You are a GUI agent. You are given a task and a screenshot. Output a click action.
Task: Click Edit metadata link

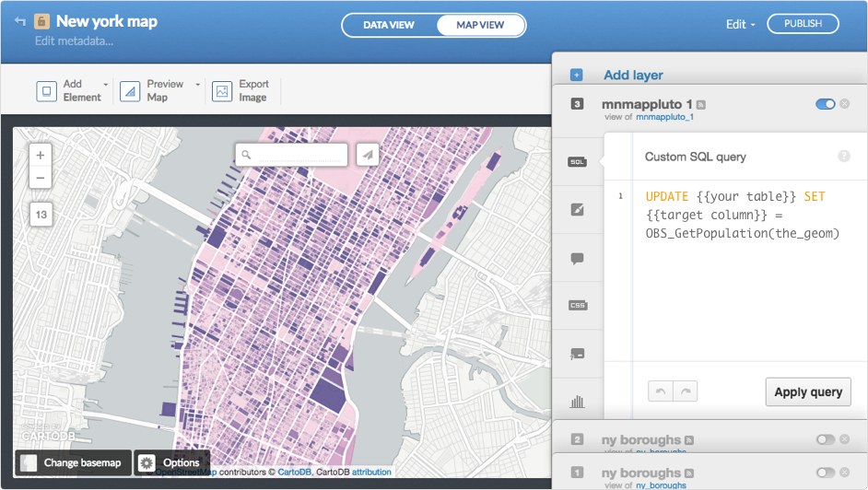(x=75, y=41)
